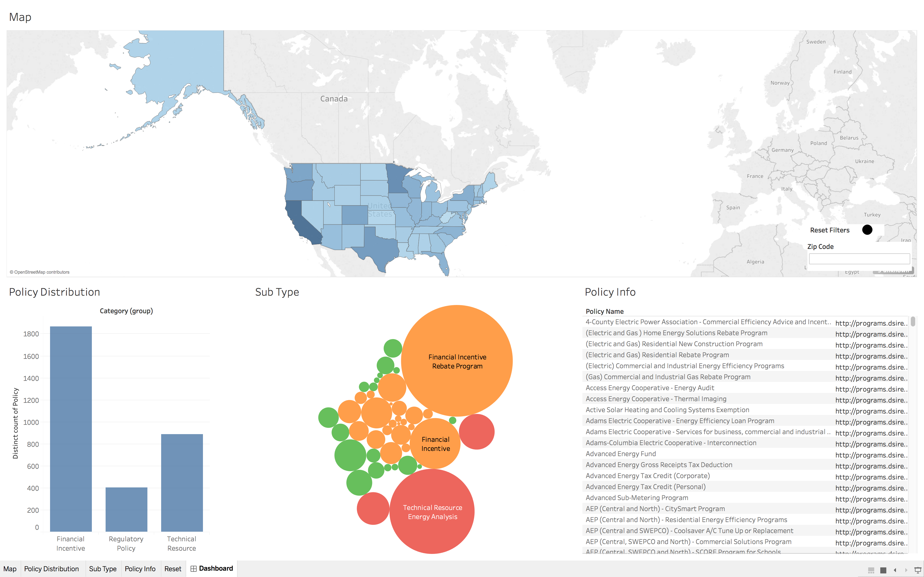Show tabs single-sheet view icon
This screenshot has width=924, height=577.
(x=883, y=570)
